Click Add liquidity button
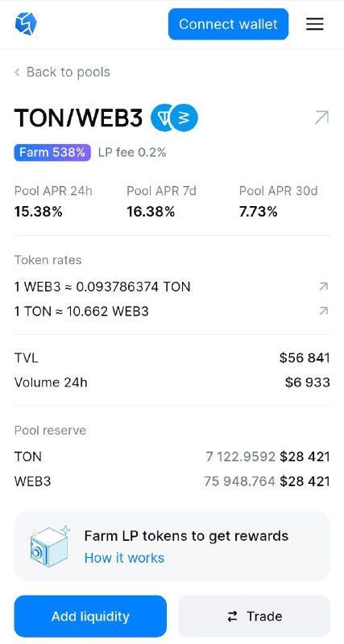 pos(90,616)
